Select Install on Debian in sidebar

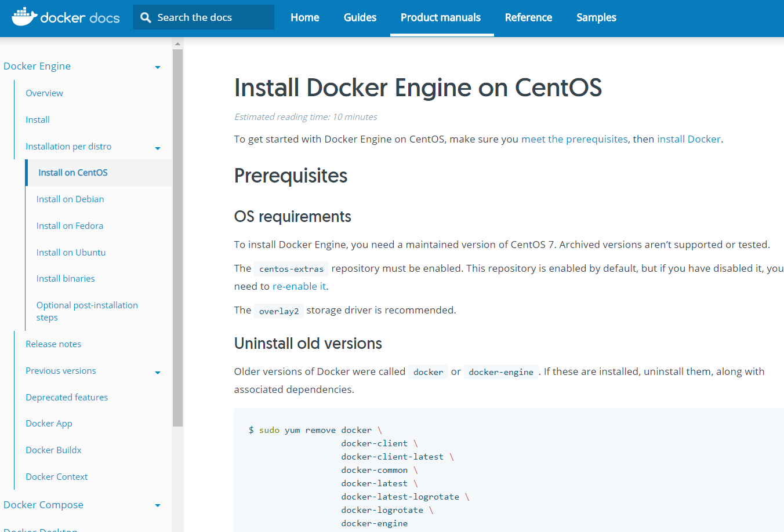(70, 199)
